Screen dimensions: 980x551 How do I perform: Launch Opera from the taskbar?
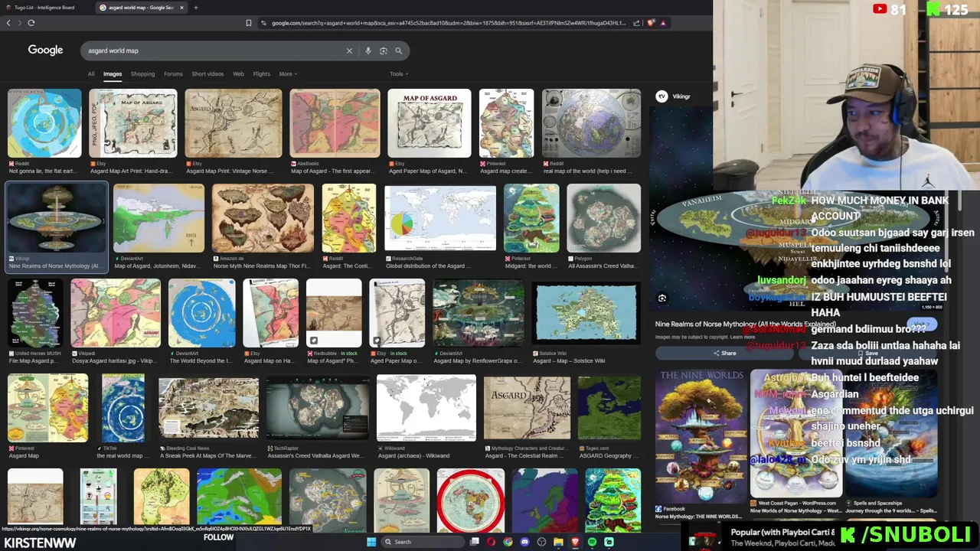click(x=492, y=542)
